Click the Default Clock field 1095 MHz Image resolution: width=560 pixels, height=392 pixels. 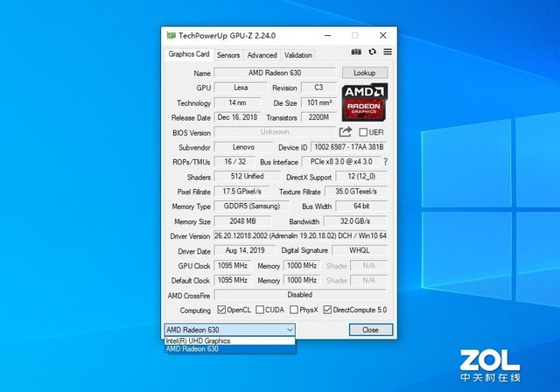(233, 280)
